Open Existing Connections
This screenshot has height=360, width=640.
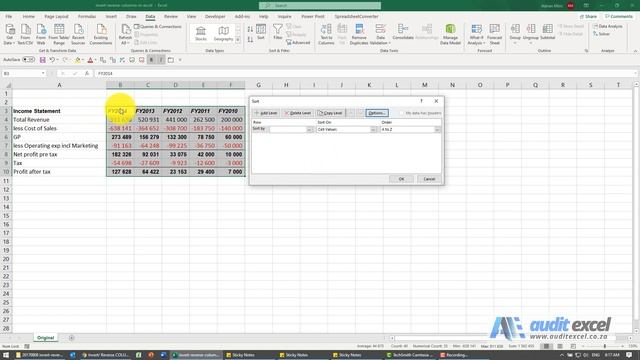pos(101,34)
